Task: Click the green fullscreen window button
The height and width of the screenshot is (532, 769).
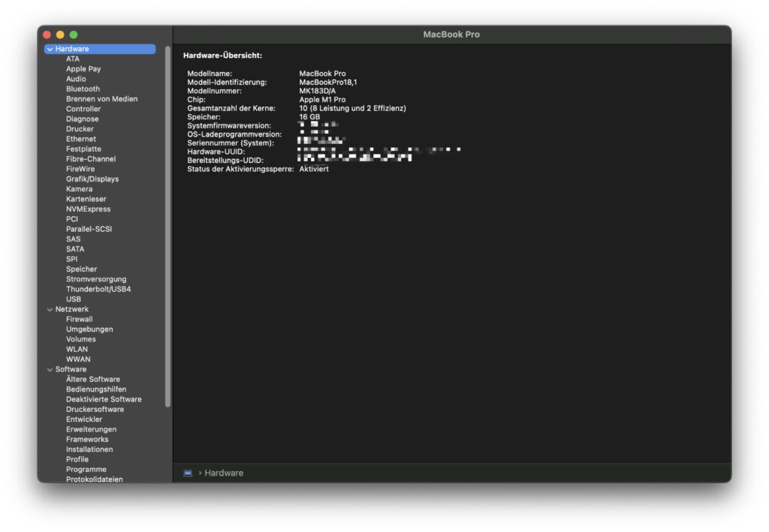Action: tap(74, 35)
